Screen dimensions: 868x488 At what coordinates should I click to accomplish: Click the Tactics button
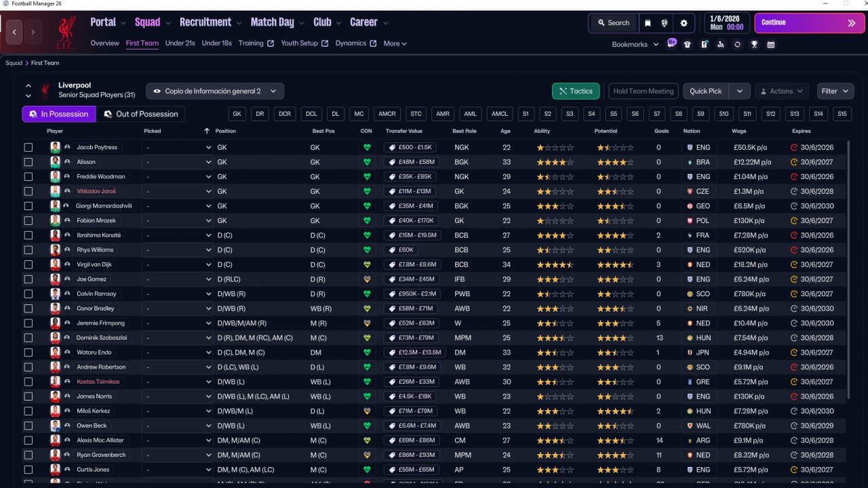point(574,91)
